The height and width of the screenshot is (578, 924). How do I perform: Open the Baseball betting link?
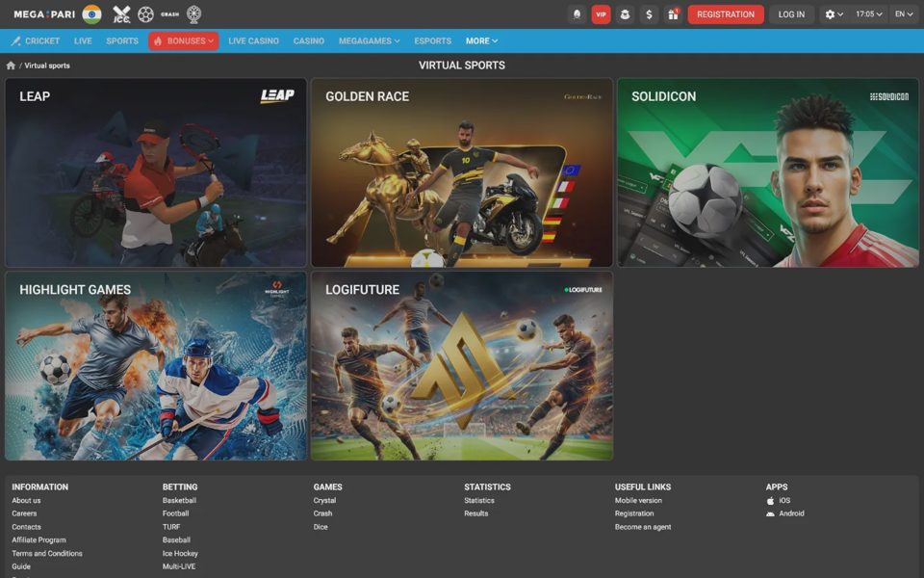tap(176, 539)
